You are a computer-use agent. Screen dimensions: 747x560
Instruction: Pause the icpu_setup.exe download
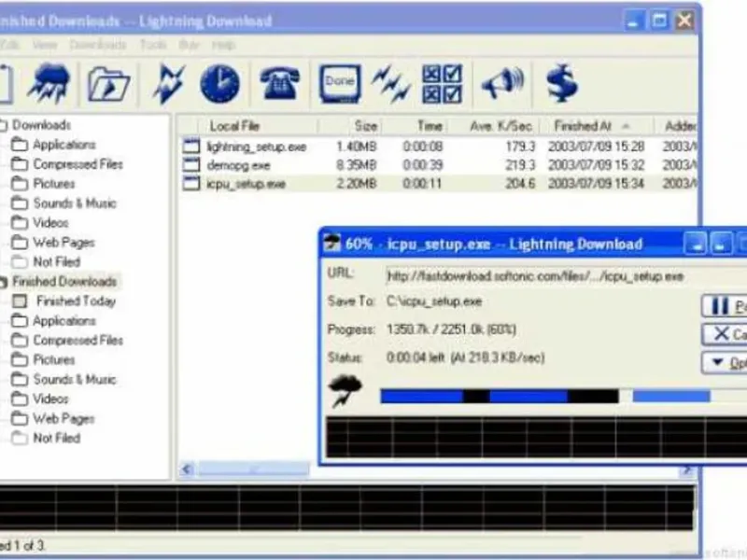(x=725, y=306)
